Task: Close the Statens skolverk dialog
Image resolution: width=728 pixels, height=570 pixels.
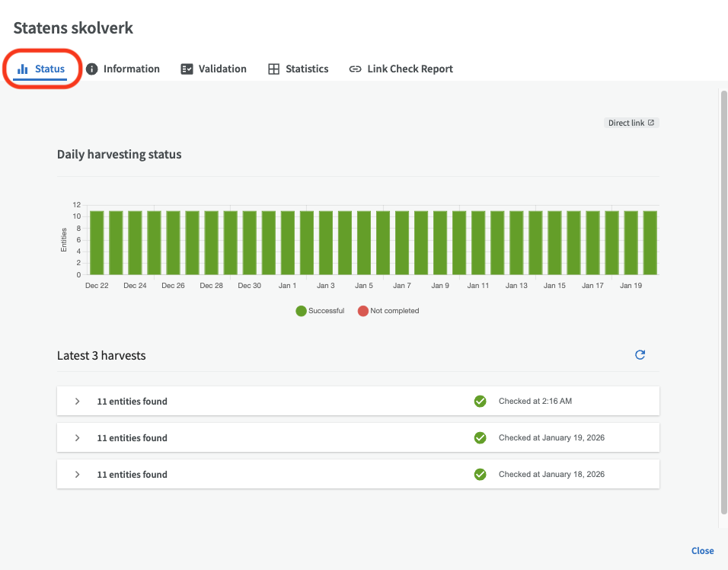Action: coord(702,551)
